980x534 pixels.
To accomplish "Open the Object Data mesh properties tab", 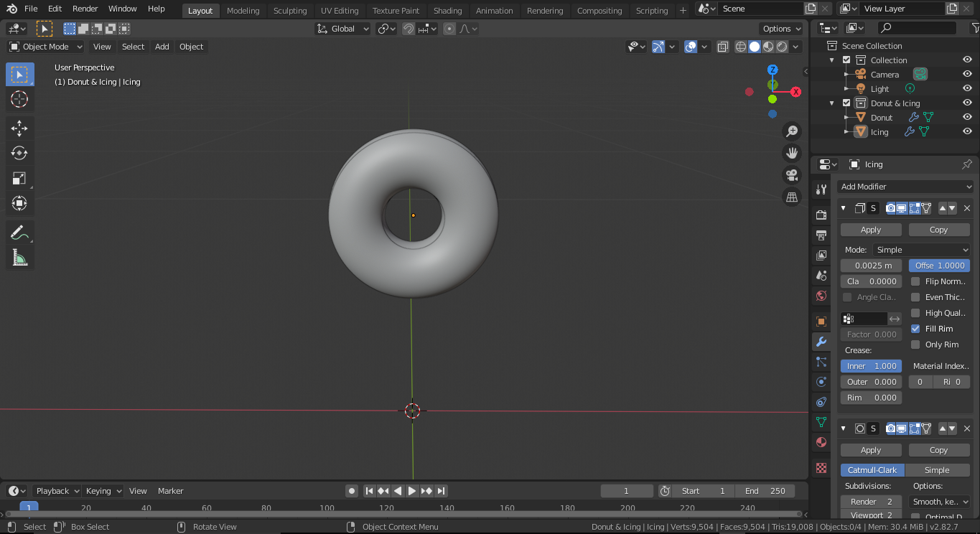I will tap(822, 422).
